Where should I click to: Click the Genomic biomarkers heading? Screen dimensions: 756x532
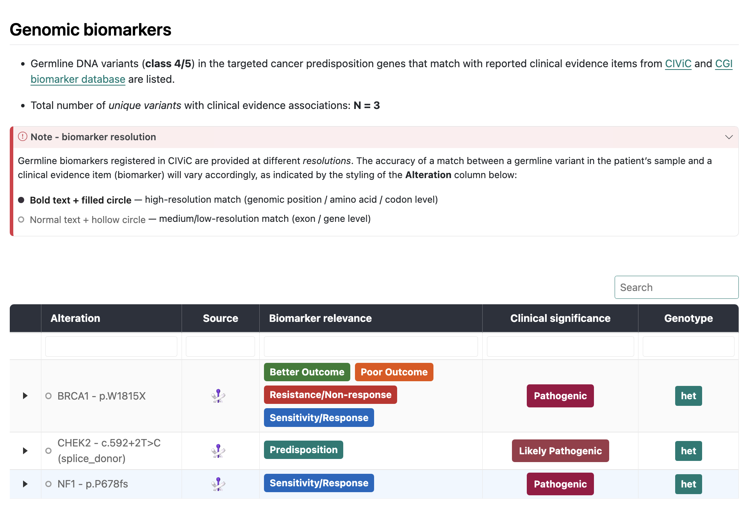(x=91, y=30)
